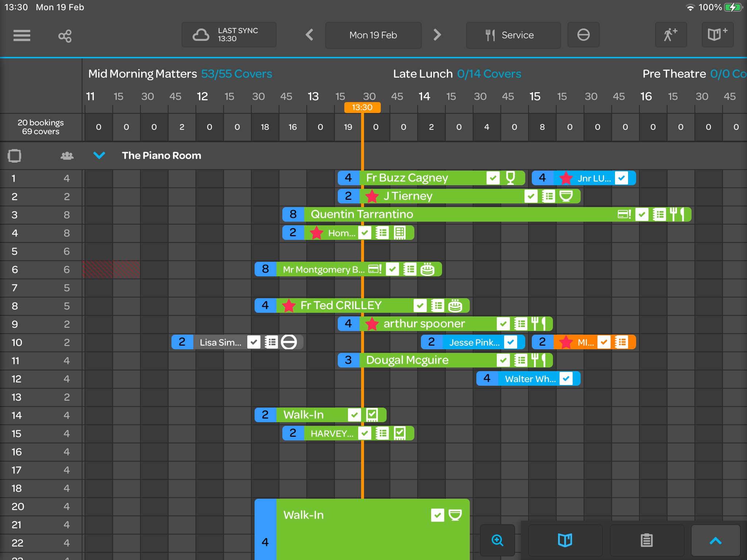
Task: Click the cloud last sync button
Action: click(x=229, y=35)
